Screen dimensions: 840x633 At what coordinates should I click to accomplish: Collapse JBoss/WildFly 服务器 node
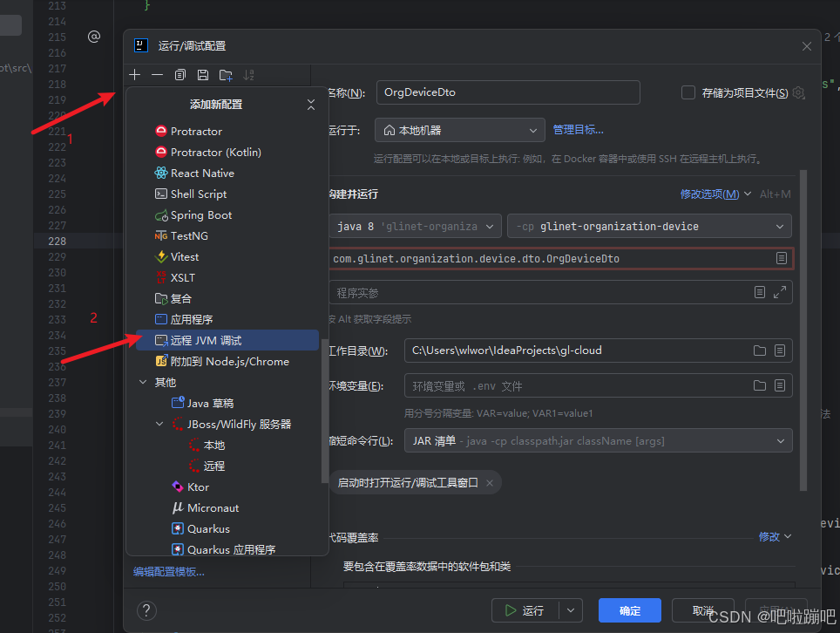click(x=159, y=424)
